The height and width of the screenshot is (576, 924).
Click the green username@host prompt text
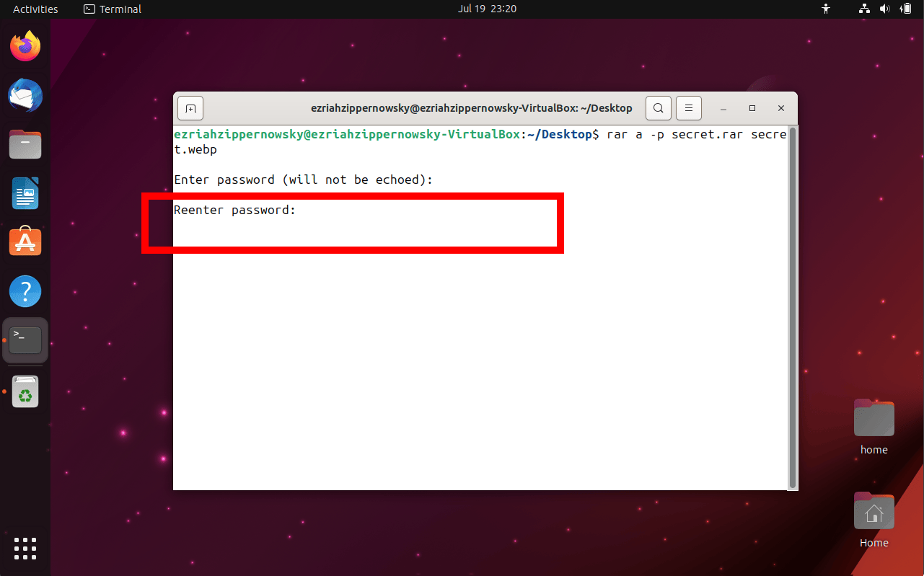click(x=347, y=135)
